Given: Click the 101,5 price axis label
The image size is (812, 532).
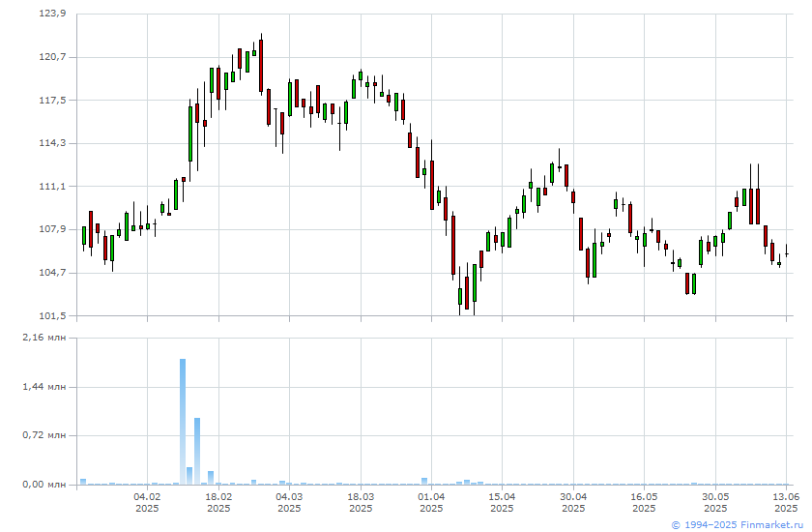Looking at the screenshot, I should click(x=53, y=315).
